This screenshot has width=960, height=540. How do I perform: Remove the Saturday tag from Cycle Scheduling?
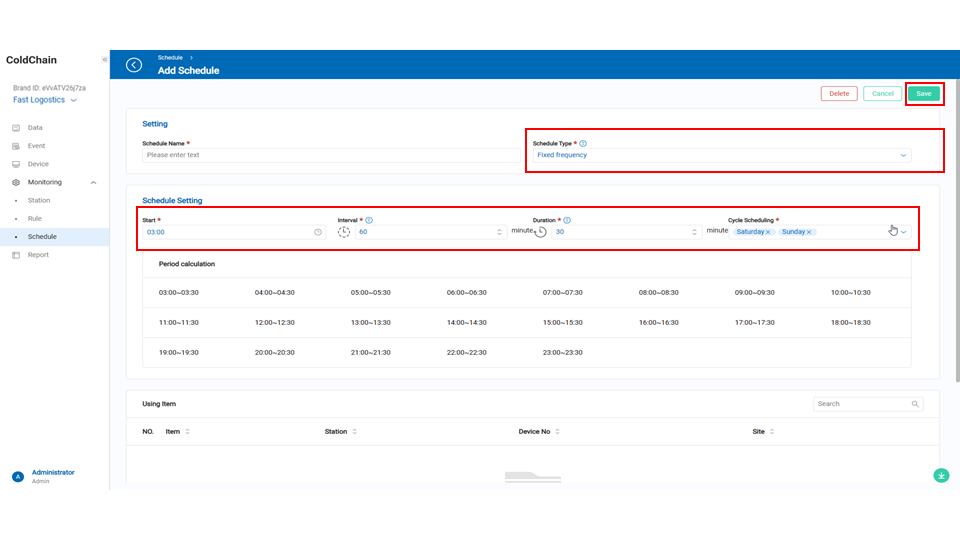768,232
